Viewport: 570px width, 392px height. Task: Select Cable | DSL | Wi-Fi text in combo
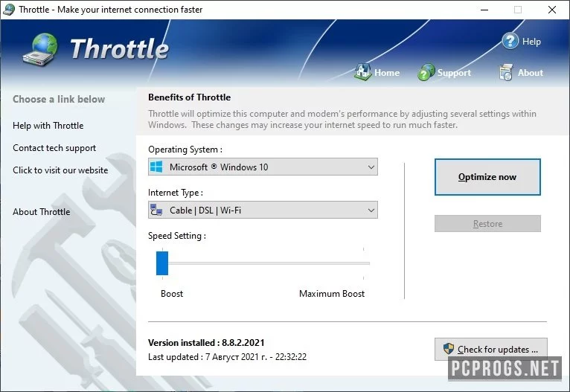point(205,211)
